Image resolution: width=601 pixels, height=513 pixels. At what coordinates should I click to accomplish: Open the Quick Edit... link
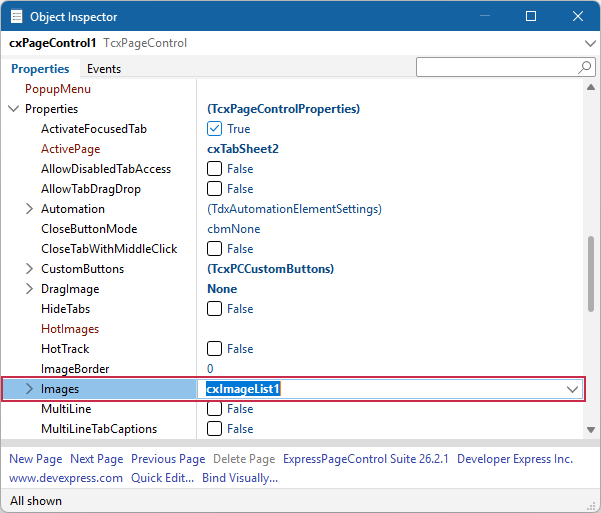pyautogui.click(x=163, y=478)
